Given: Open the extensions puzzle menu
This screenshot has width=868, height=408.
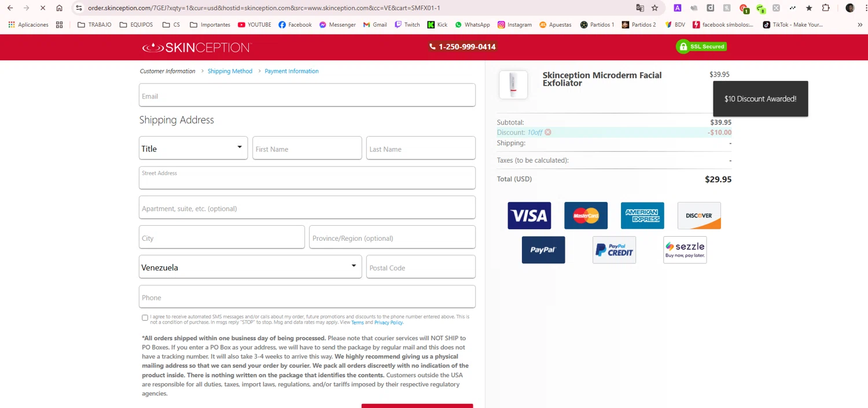Looking at the screenshot, I should (826, 8).
